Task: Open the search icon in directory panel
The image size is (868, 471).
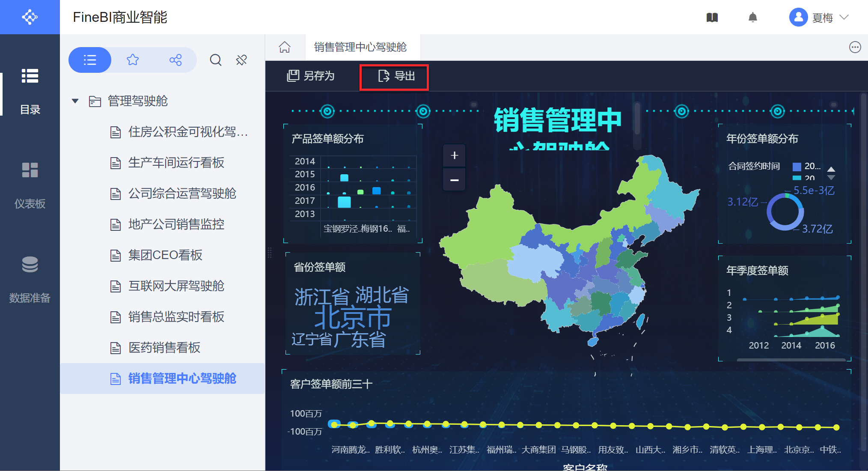Action: point(216,60)
